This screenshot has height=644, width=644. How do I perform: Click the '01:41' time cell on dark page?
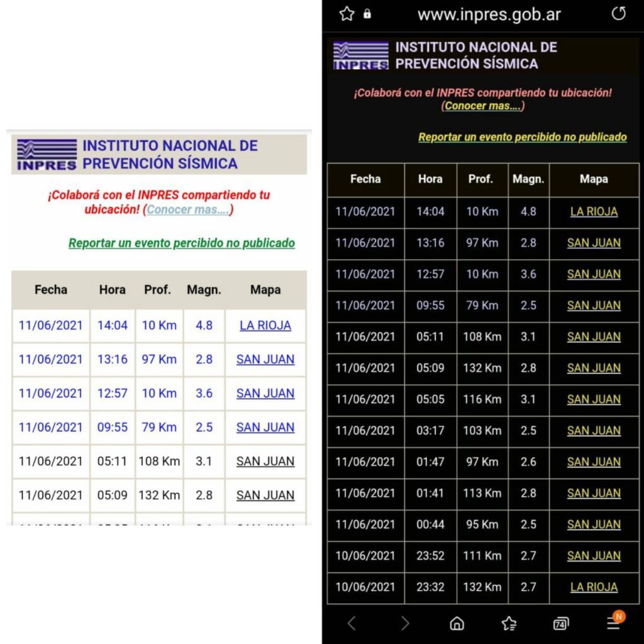[430, 493]
